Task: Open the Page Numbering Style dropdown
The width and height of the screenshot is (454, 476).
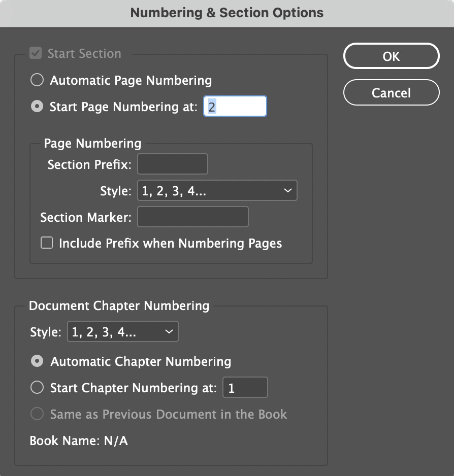Action: (217, 191)
